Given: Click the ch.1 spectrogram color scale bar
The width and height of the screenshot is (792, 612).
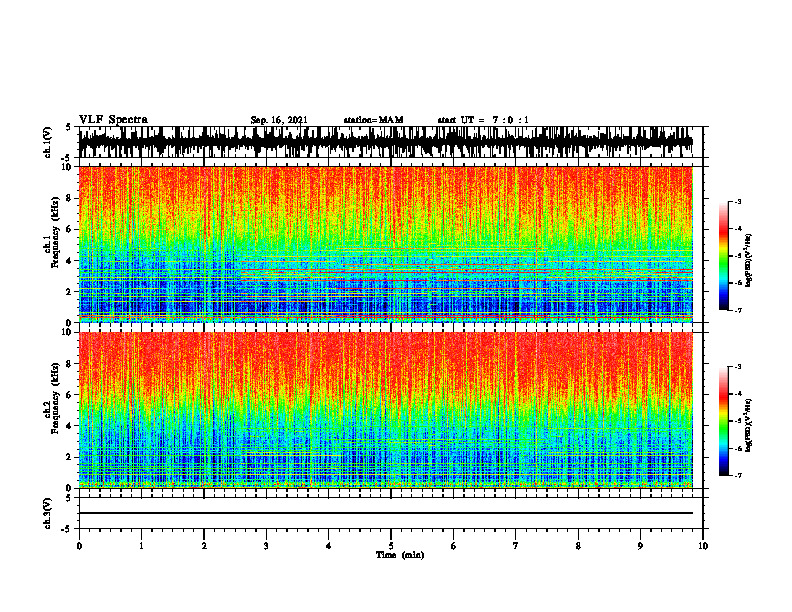Looking at the screenshot, I should tap(724, 256).
